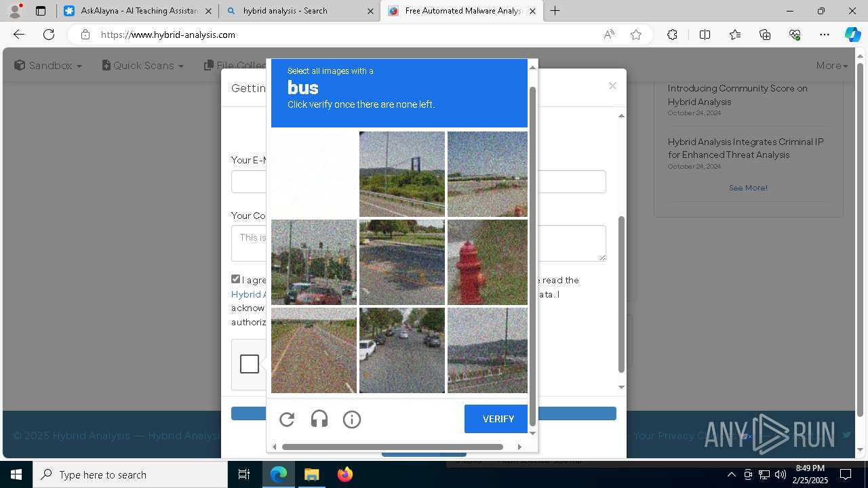Add this page to favorites
The height and width of the screenshot is (488, 868).
(x=636, y=35)
